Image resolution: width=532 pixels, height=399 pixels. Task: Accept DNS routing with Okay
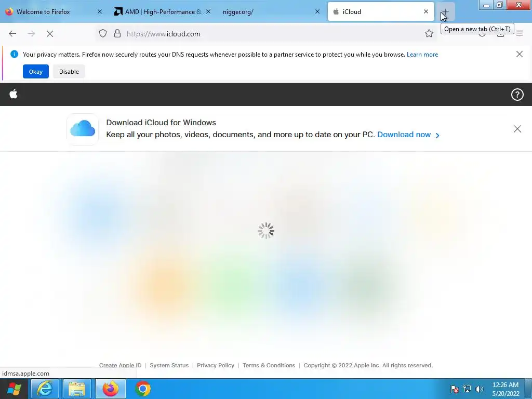point(36,72)
